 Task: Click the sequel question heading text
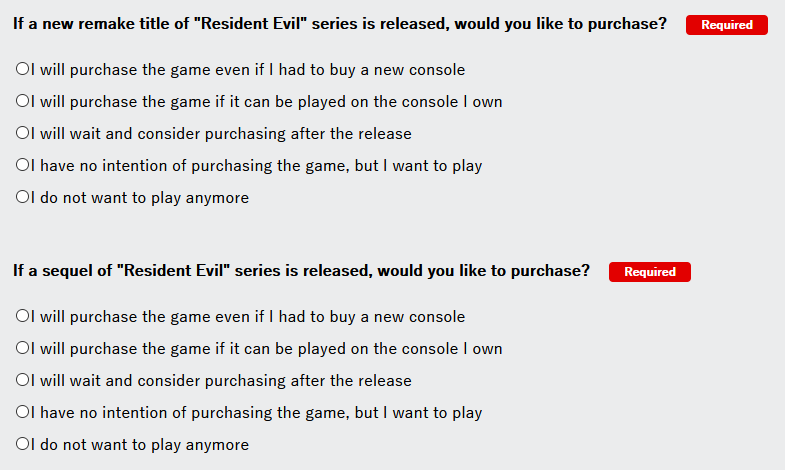click(301, 271)
